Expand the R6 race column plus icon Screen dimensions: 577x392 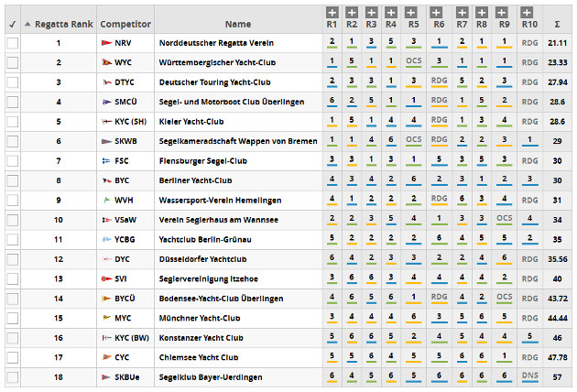[x=436, y=13]
